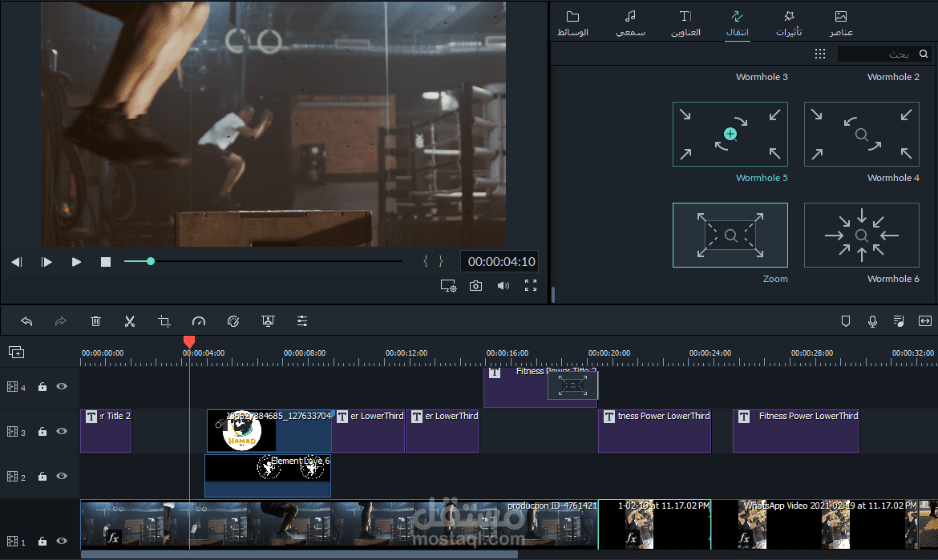Select the Wormhole 5 transition thumbnail
The width and height of the screenshot is (938, 560).
(x=730, y=134)
